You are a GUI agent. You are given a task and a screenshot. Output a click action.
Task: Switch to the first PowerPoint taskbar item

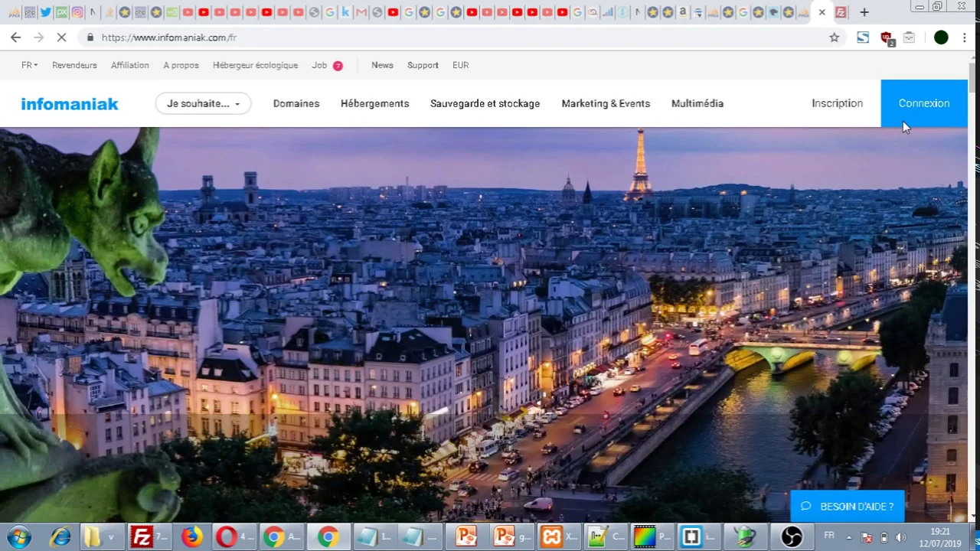pyautogui.click(x=466, y=536)
